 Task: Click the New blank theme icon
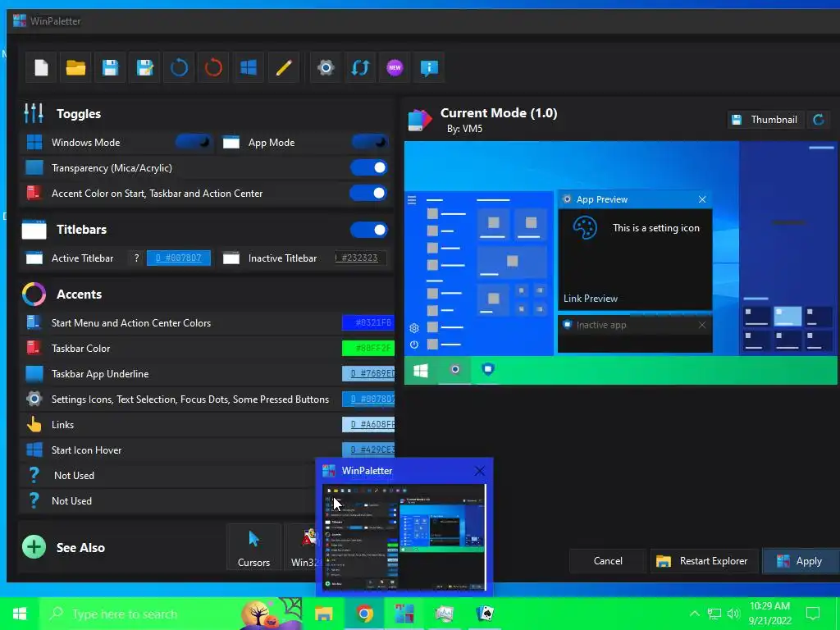pyautogui.click(x=41, y=67)
